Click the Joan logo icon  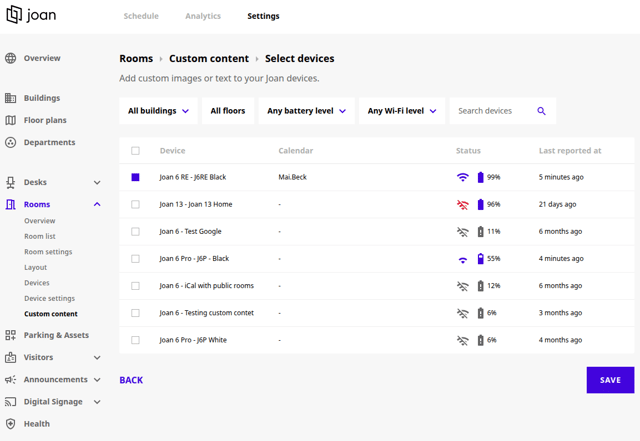[14, 16]
